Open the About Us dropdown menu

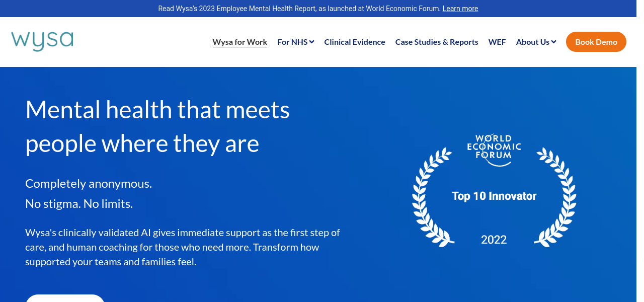pos(536,42)
